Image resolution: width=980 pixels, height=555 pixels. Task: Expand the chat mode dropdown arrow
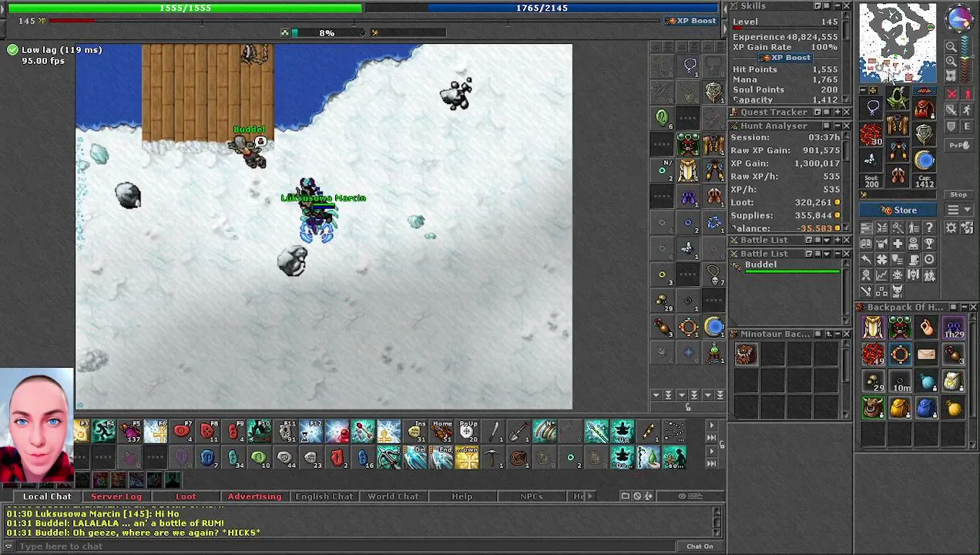click(x=8, y=547)
